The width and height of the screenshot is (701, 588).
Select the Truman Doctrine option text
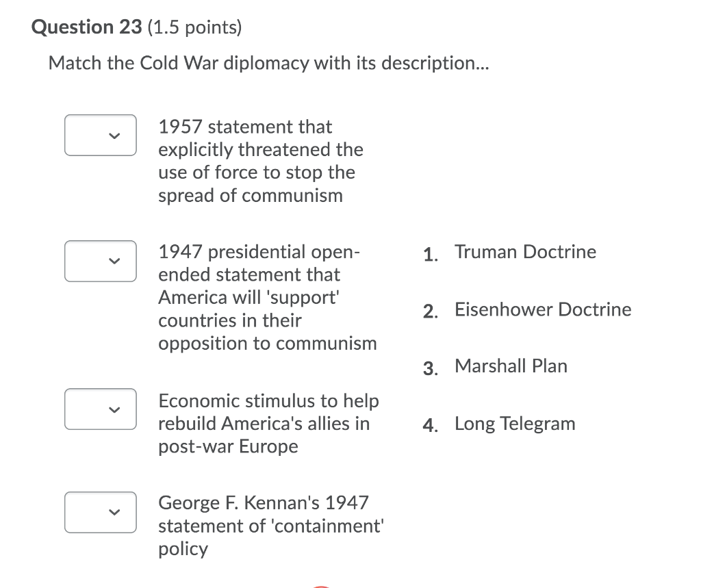525,251
